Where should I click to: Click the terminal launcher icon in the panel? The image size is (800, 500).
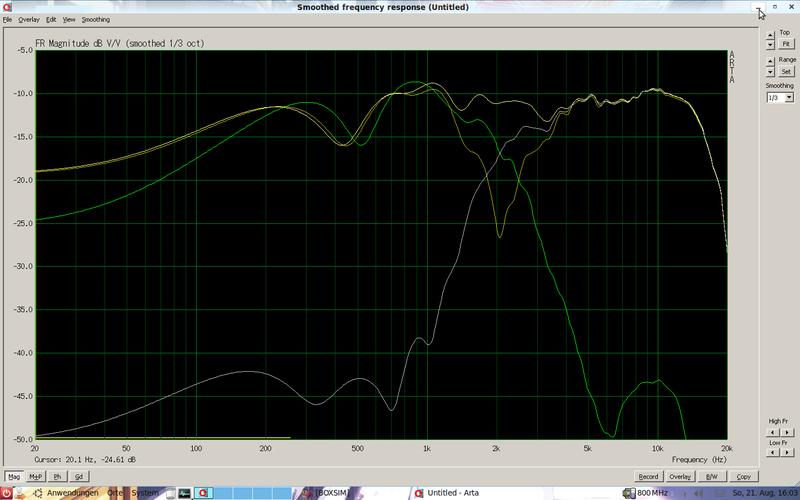point(185,493)
